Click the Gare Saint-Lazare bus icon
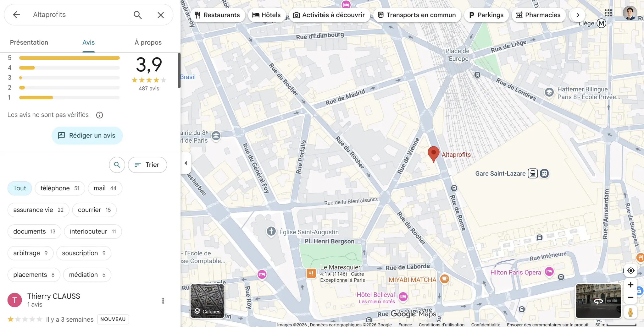Image resolution: width=644 pixels, height=327 pixels. [x=544, y=173]
